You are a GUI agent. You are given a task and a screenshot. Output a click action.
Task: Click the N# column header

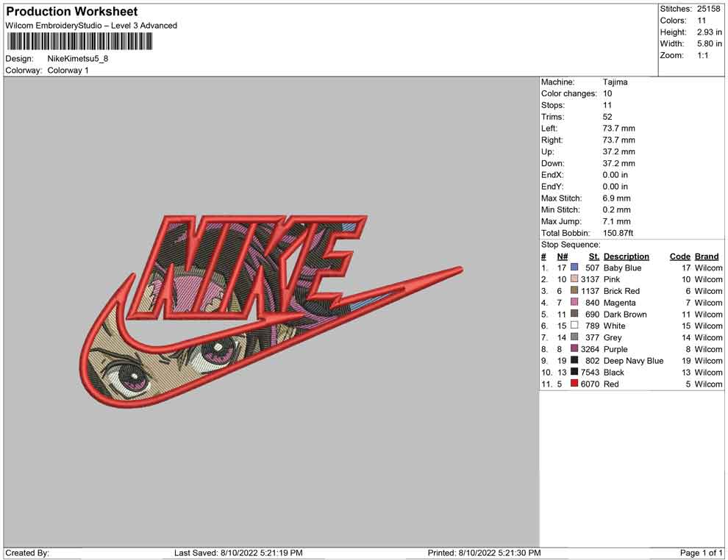(563, 256)
